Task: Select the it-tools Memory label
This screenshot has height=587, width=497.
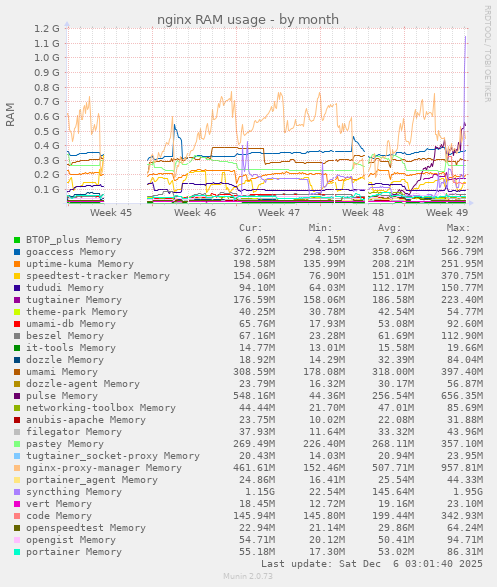Action: click(x=71, y=348)
